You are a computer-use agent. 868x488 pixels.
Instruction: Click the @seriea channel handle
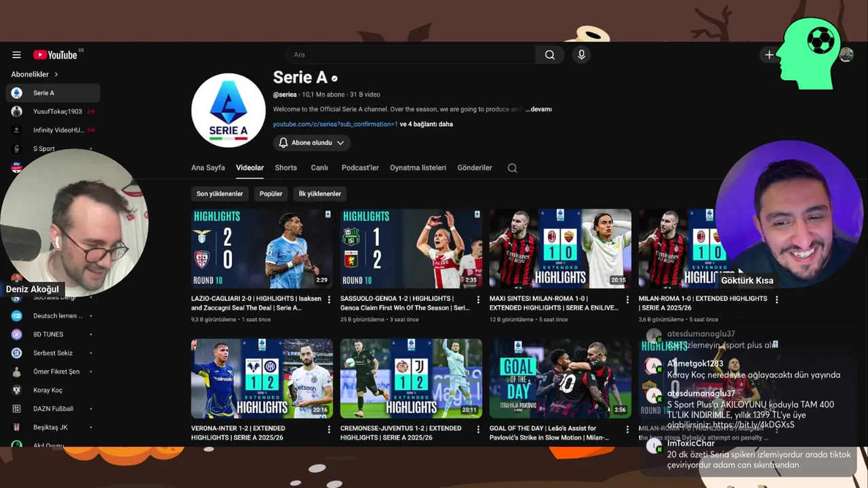coord(285,95)
